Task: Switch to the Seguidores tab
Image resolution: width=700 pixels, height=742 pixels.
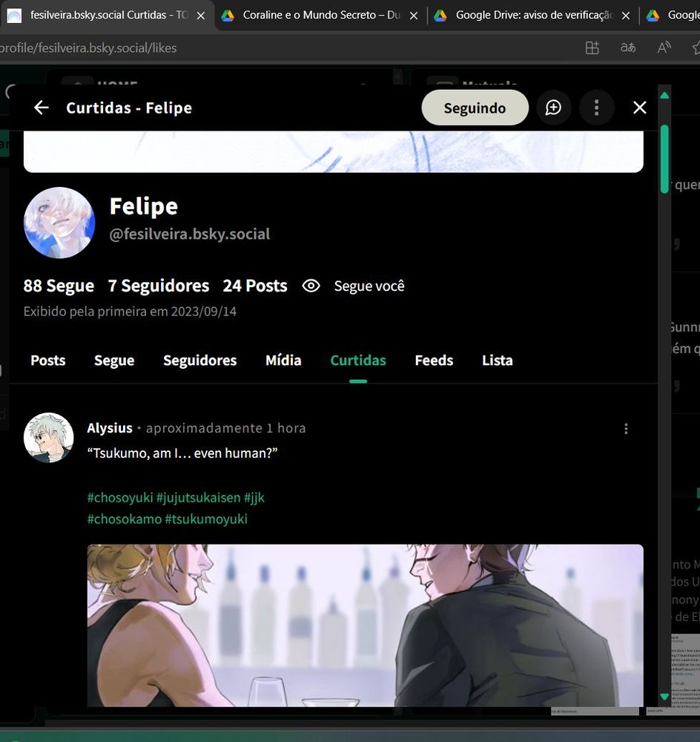Action: tap(199, 361)
